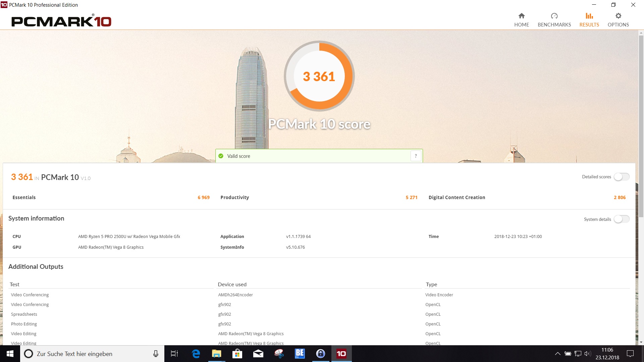Image resolution: width=644 pixels, height=362 pixels.
Task: Open the Home icon in navigation
Action: click(x=521, y=16)
